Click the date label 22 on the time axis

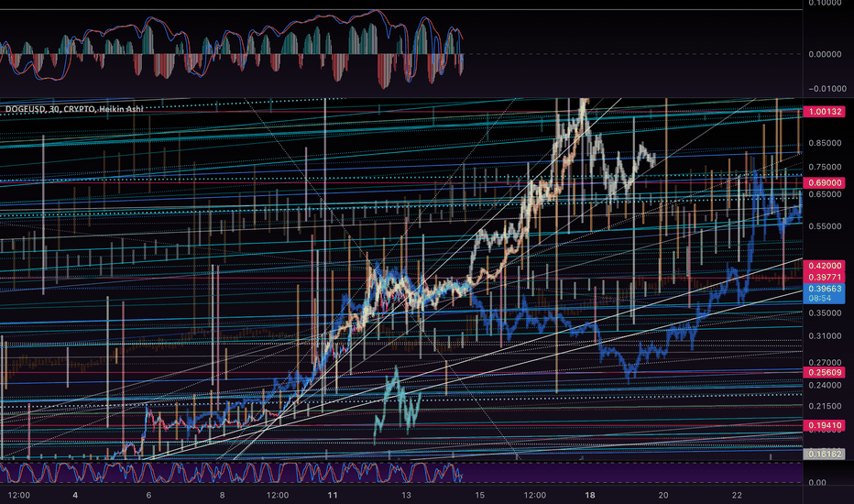737,495
